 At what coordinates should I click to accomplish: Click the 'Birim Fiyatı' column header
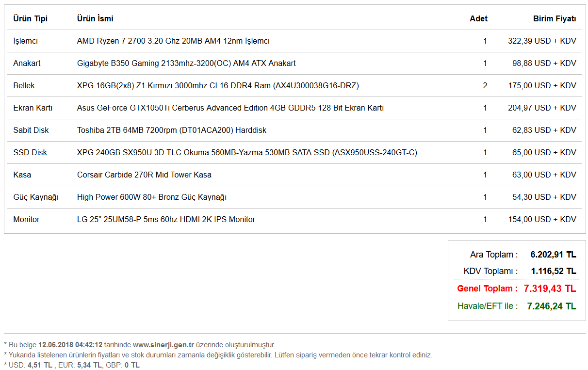[555, 18]
